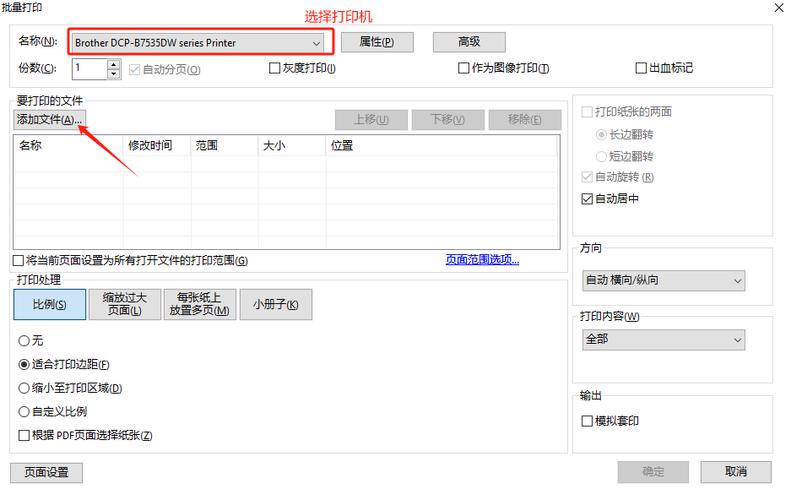Expand the 方向 orientation dropdown

click(x=663, y=281)
